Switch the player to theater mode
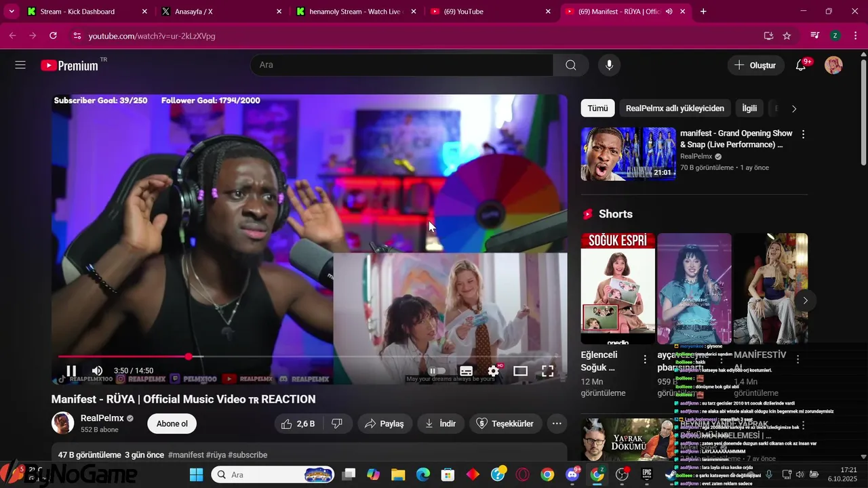Viewport: 868px width, 488px height. pyautogui.click(x=520, y=371)
